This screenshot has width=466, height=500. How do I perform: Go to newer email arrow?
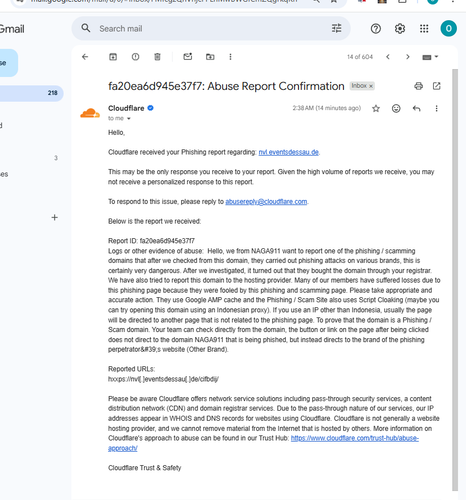click(388, 57)
